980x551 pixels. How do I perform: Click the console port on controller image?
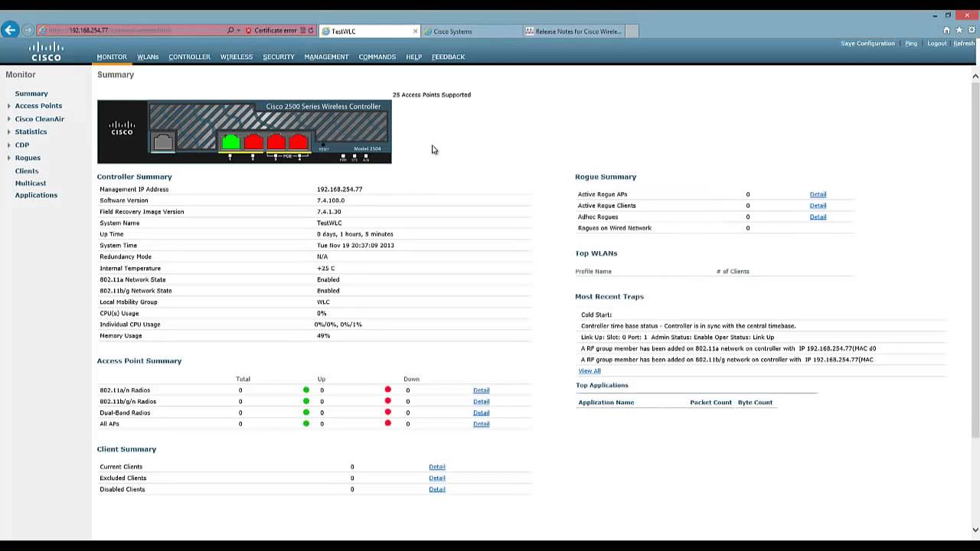pos(163,142)
